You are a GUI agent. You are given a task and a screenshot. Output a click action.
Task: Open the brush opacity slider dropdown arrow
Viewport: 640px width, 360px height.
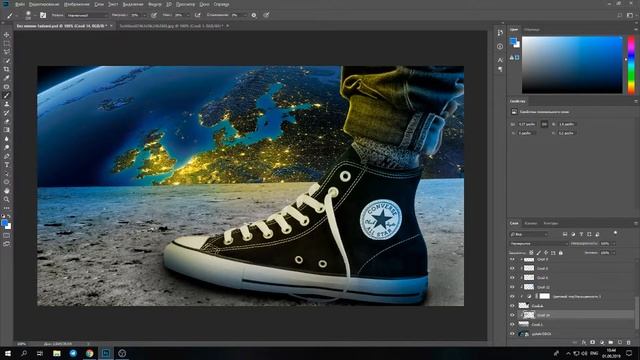[145, 15]
